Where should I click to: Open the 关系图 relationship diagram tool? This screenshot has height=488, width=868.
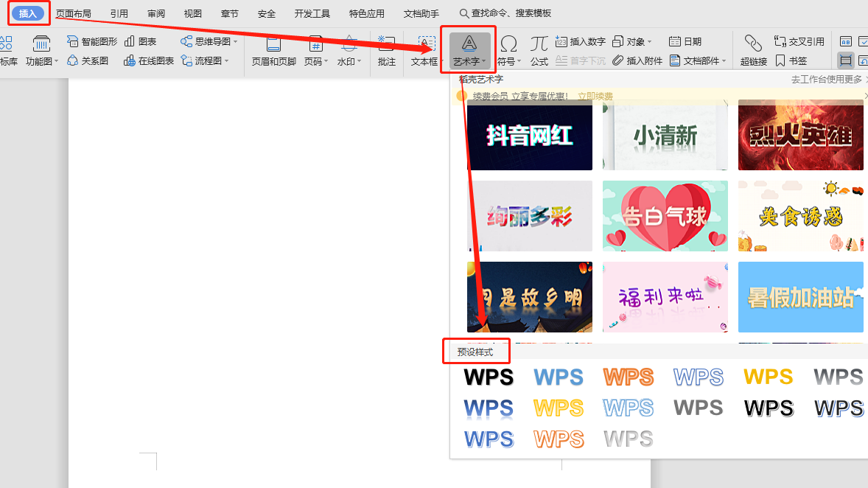[88, 61]
